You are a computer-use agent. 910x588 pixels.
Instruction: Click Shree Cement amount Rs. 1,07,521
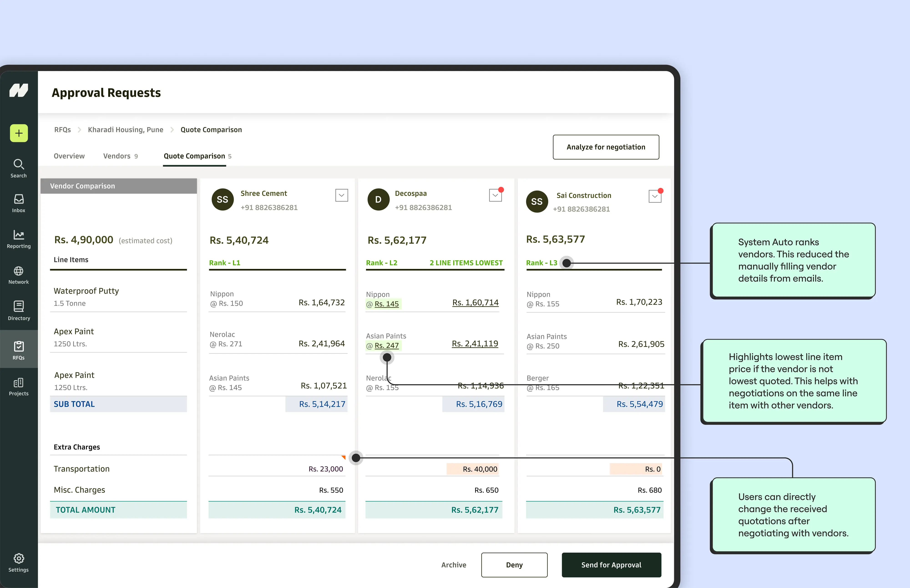pos(324,386)
